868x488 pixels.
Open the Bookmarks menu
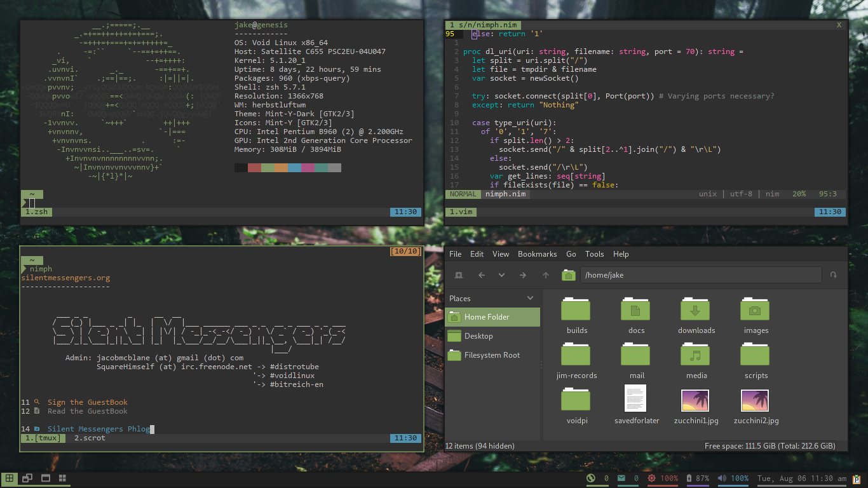click(537, 254)
